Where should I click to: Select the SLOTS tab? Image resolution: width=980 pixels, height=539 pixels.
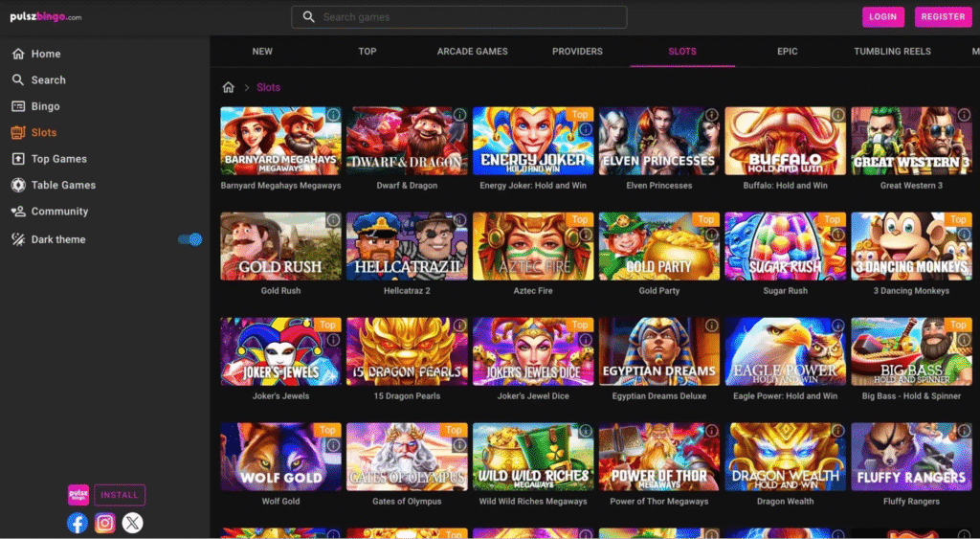click(682, 52)
